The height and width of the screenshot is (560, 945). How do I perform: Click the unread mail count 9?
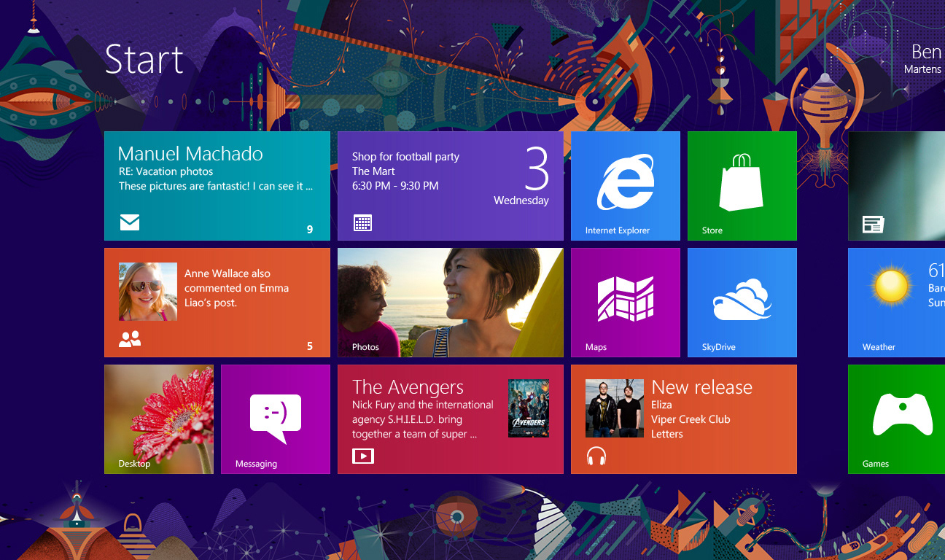pos(310,230)
